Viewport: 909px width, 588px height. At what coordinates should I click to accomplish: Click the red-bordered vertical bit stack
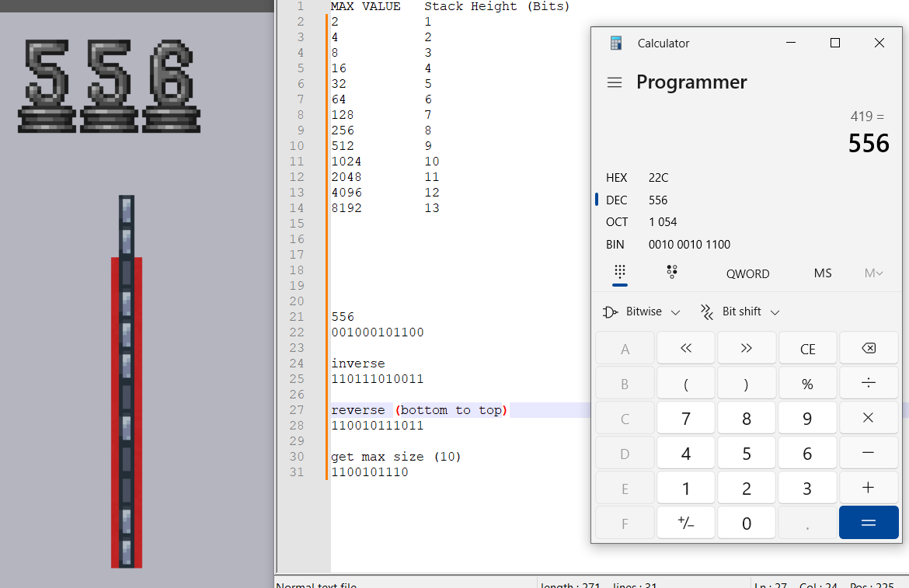[127, 381]
